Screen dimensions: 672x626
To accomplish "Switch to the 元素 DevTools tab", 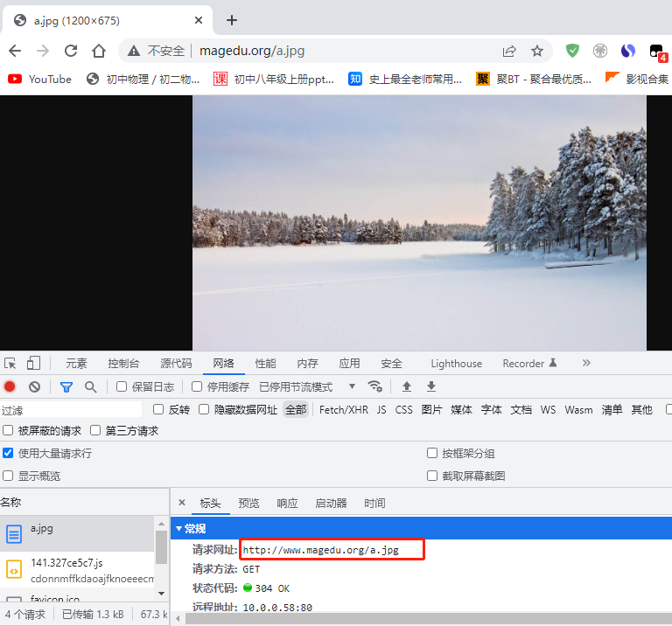I will 76,364.
